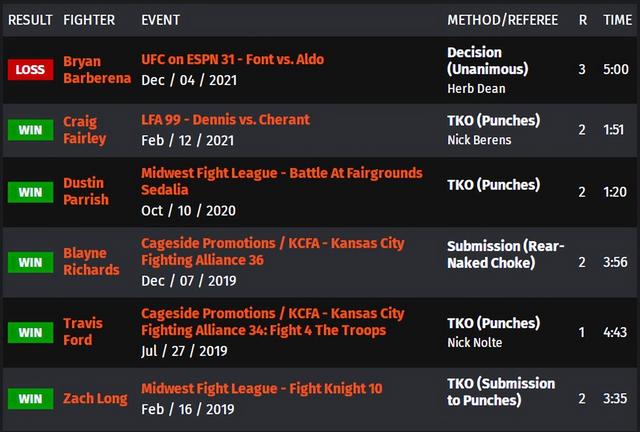
Task: Open Battle At Fairgrounds Sedalia event
Action: pyautogui.click(x=281, y=181)
